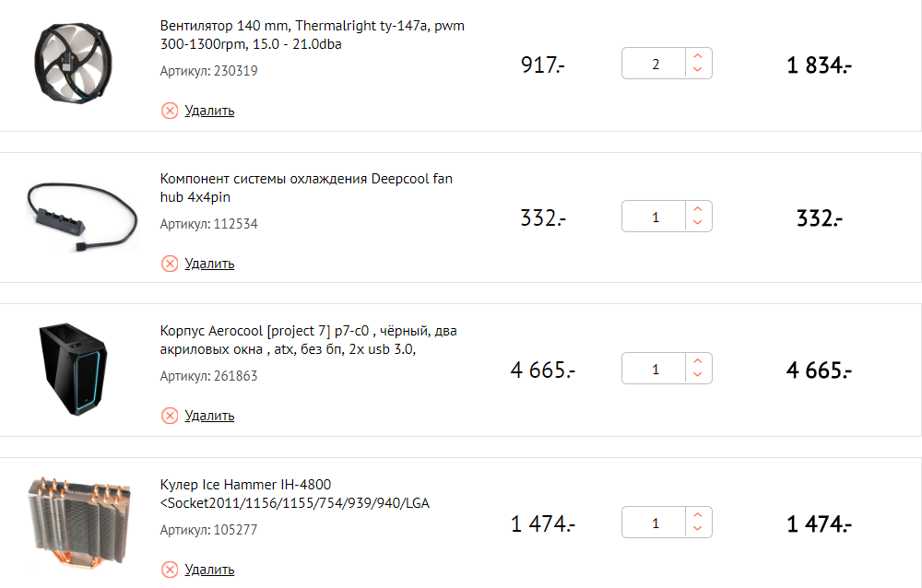Click the delete X icon for Deepcool hub
This screenshot has width=922, height=588.
point(170,264)
